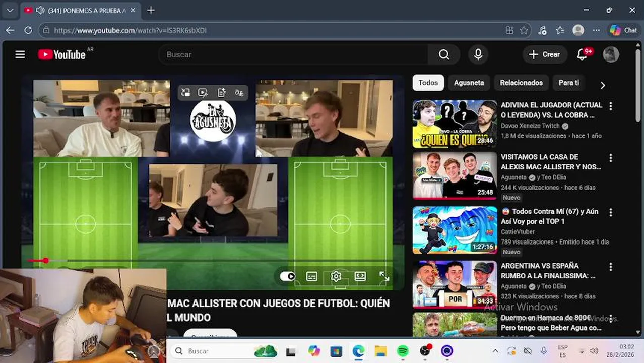Click the Windows taskbar Buscar search box
Screen dimensions: 644x363
224,351
